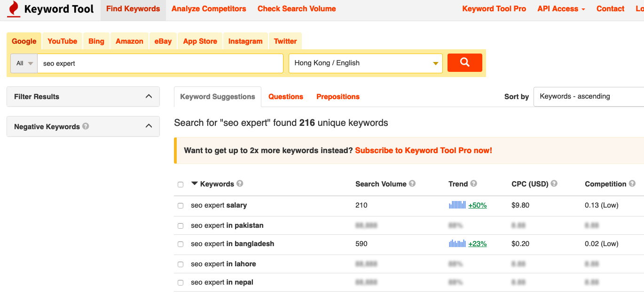644x294 pixels.
Task: Click Subscribe to Keyword Tool Pro now!
Action: tap(424, 151)
